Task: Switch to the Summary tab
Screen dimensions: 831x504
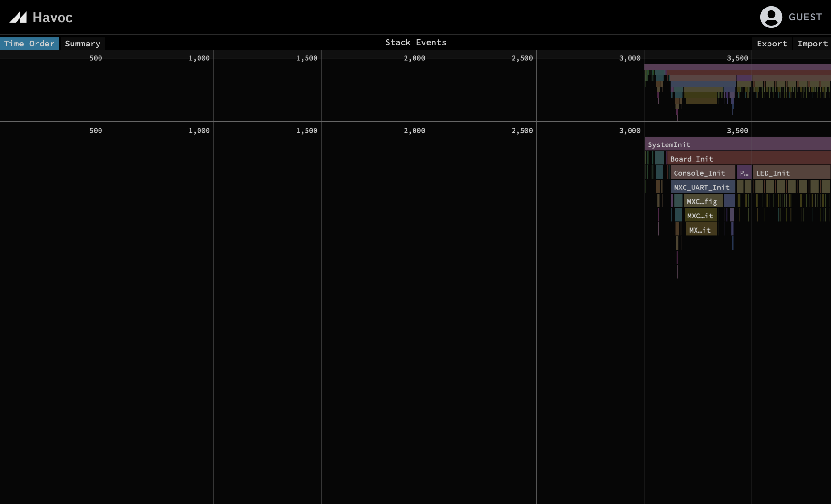Action: [82, 43]
